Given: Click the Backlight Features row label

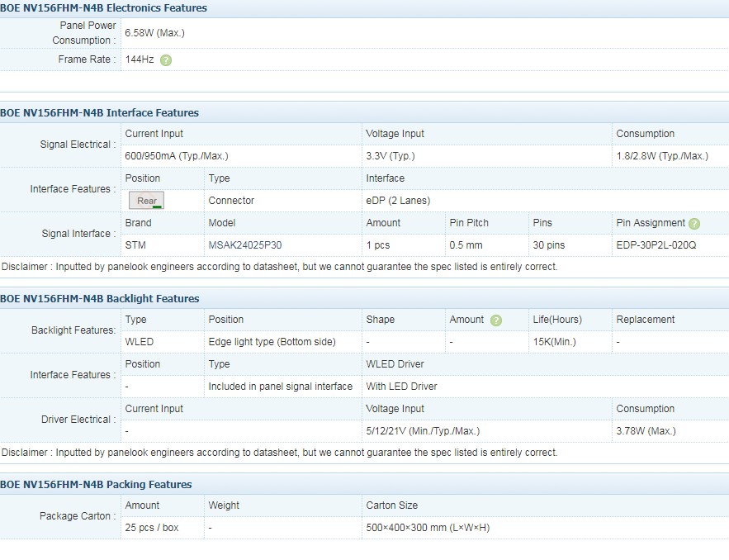Looking at the screenshot, I should click(73, 330).
